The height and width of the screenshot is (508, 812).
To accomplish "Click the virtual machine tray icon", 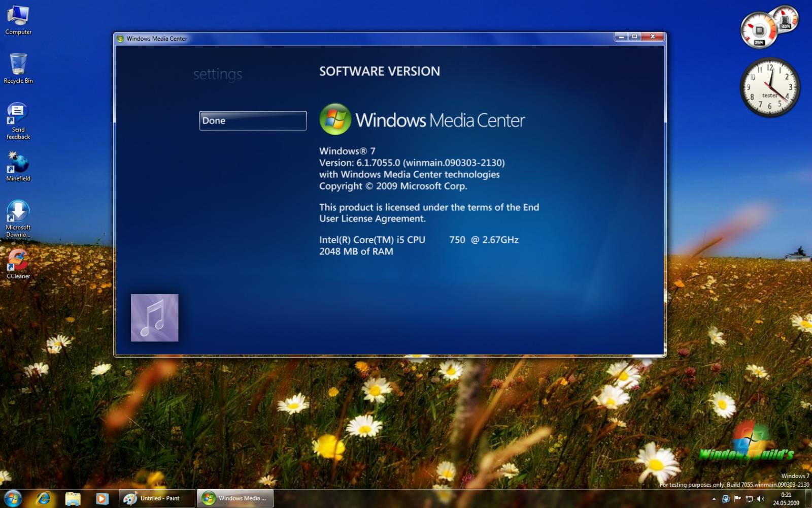I will (x=726, y=499).
